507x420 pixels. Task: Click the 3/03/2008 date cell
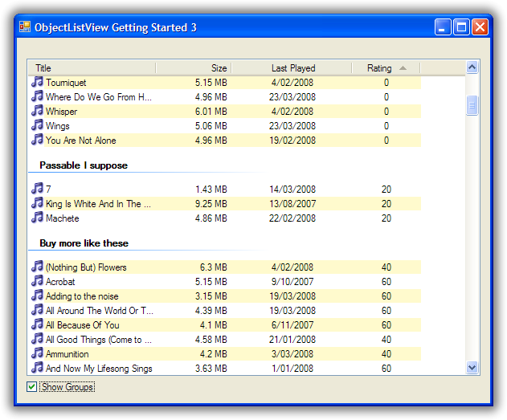(x=292, y=354)
